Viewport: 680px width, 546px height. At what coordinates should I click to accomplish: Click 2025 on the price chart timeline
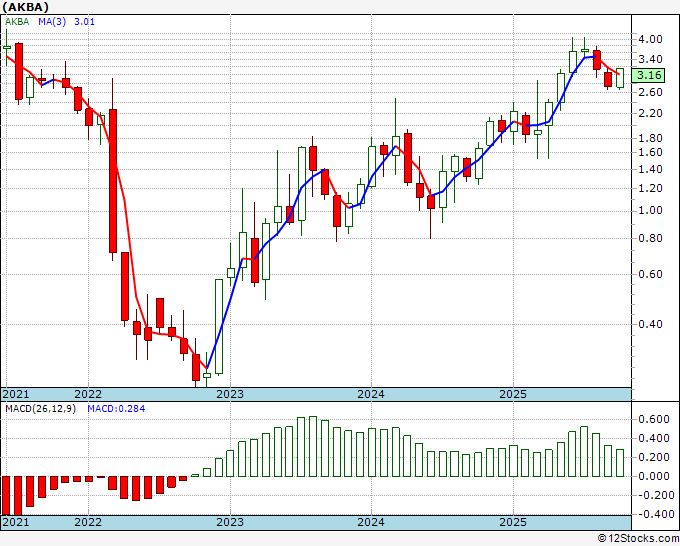[x=513, y=394]
